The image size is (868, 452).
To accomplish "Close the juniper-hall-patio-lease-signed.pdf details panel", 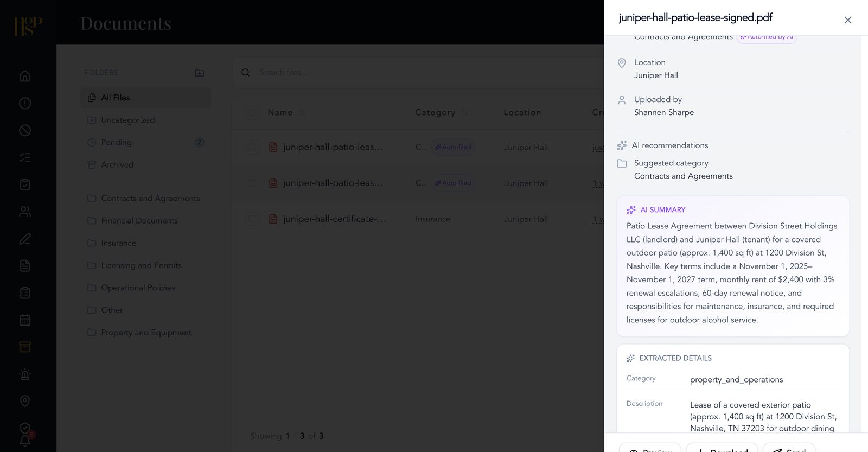I will click(x=848, y=20).
